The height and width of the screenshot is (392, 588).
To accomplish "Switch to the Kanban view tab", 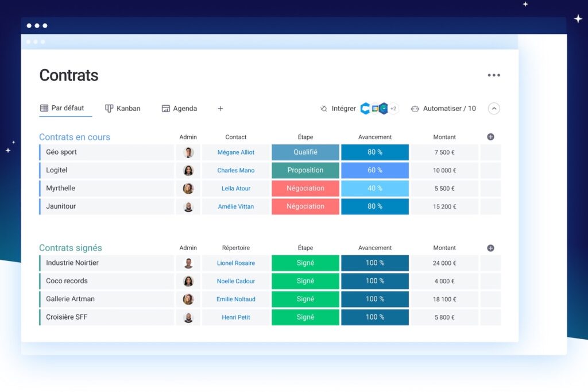I will pos(123,109).
